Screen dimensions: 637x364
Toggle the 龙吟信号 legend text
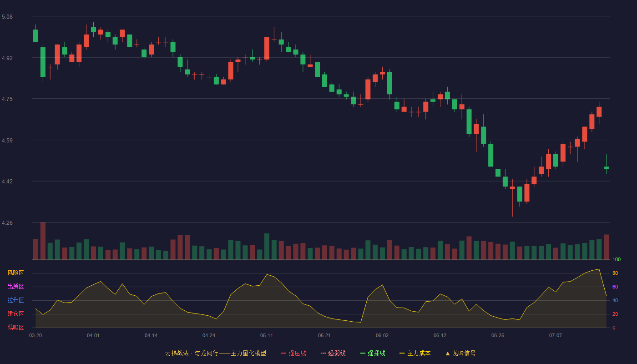[464, 353]
